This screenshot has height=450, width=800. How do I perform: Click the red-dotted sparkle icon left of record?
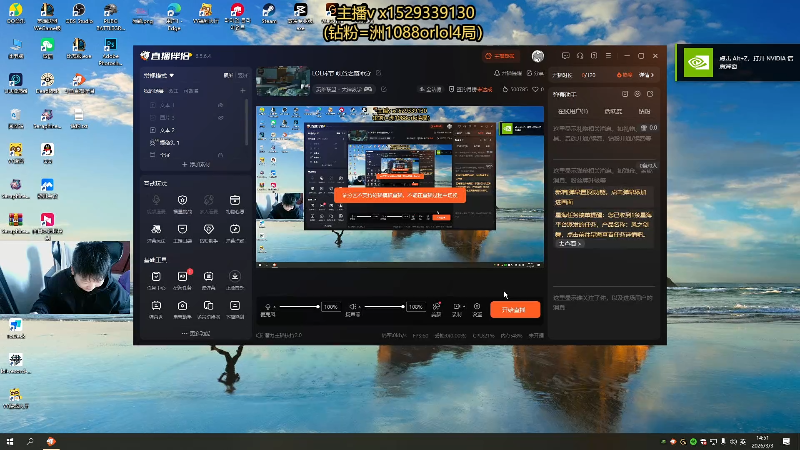coord(436,307)
